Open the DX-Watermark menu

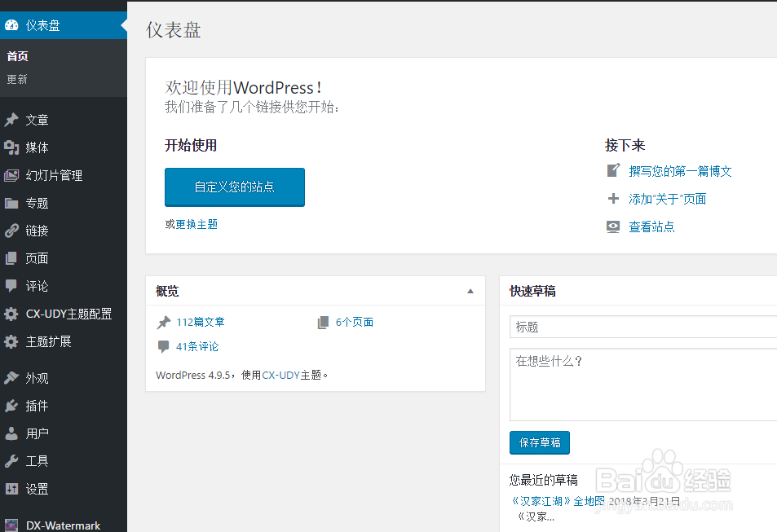[64, 525]
